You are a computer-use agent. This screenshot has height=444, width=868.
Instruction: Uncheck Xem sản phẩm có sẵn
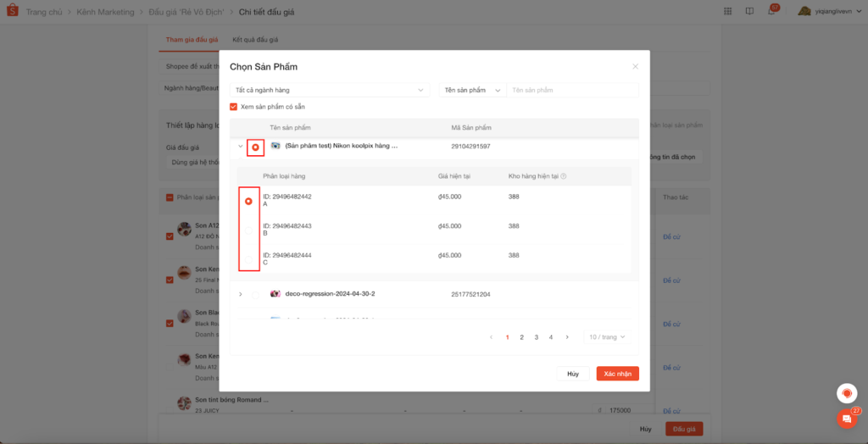tap(234, 107)
